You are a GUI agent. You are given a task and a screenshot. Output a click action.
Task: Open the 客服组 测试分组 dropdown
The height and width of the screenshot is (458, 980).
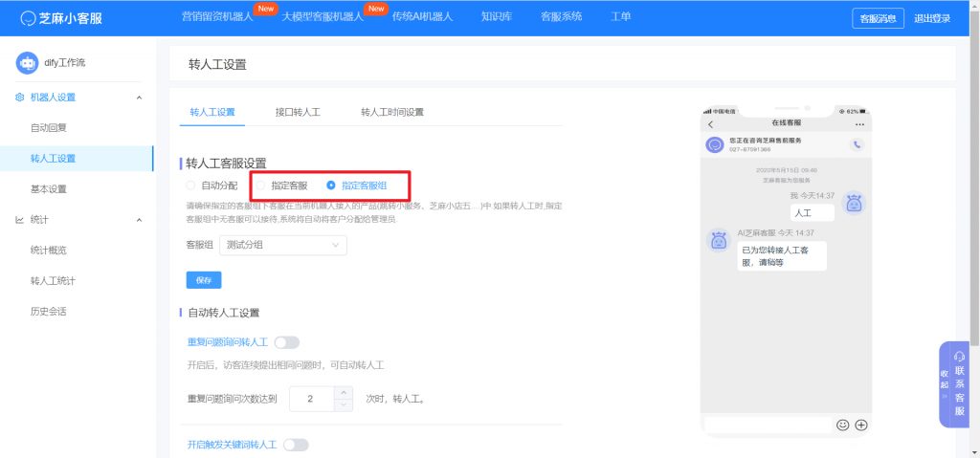coord(283,245)
